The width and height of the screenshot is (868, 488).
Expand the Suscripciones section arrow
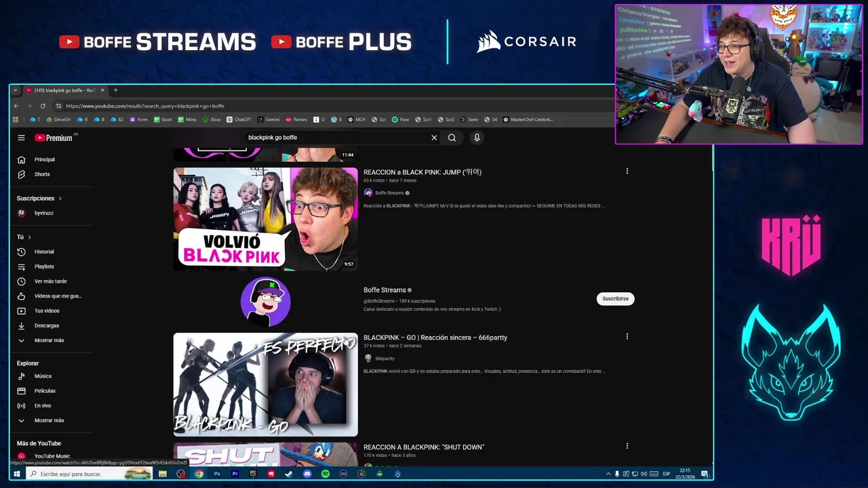60,199
